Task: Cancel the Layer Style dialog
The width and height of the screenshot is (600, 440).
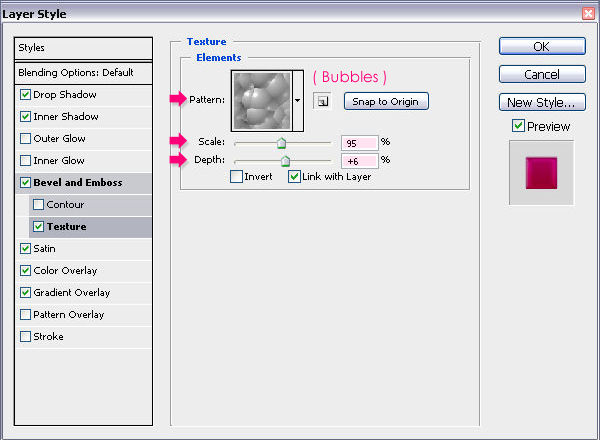Action: coord(542,74)
